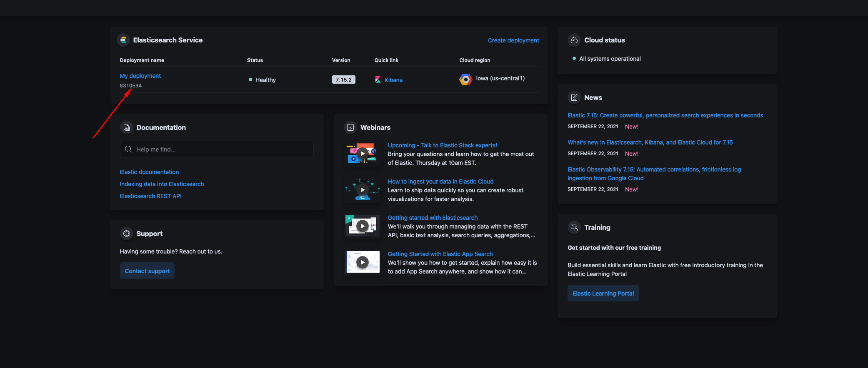Click the Quick link column header
The width and height of the screenshot is (868, 368).
click(x=386, y=60)
